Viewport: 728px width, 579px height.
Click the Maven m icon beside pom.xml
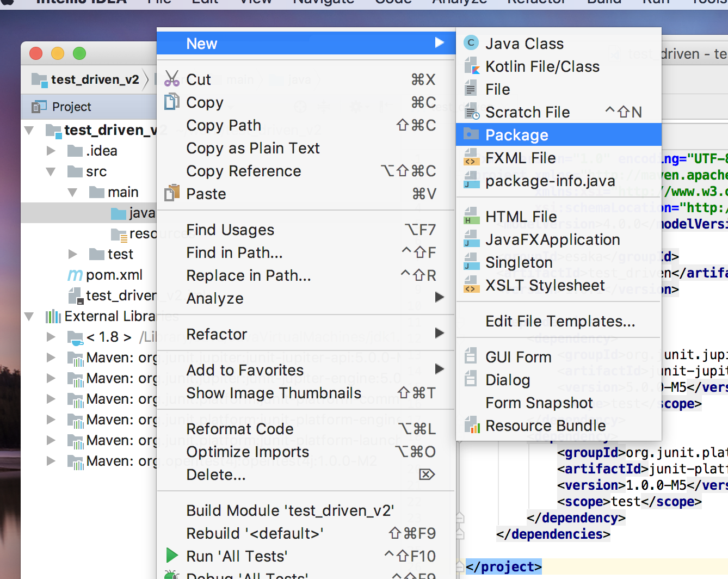point(75,275)
